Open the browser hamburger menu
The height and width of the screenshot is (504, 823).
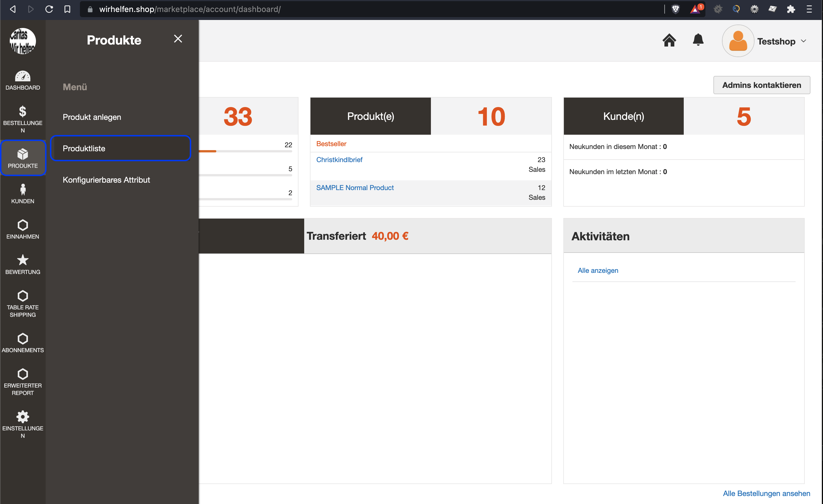[809, 9]
